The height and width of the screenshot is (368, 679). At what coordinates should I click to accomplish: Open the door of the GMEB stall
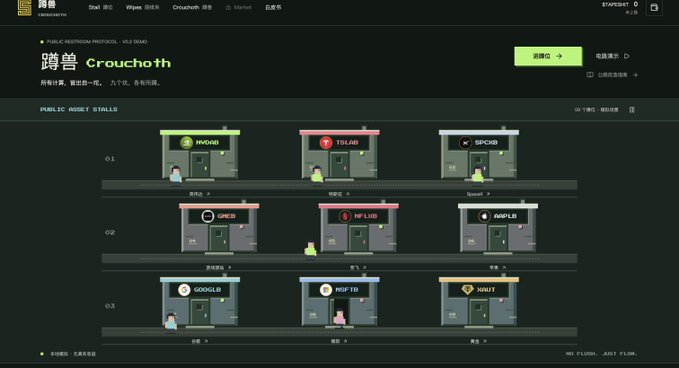tap(219, 239)
